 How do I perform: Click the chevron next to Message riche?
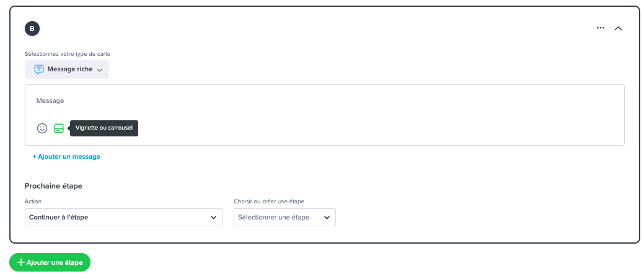click(x=99, y=70)
